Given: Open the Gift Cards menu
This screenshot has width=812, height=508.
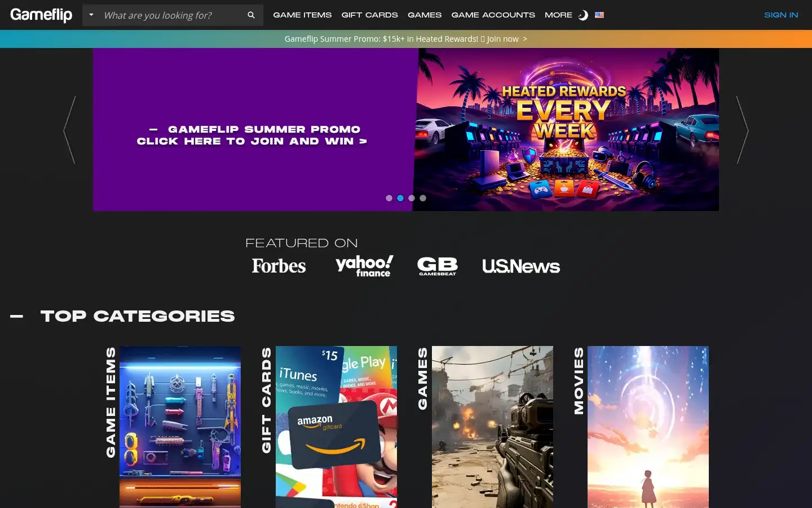Looking at the screenshot, I should (369, 15).
